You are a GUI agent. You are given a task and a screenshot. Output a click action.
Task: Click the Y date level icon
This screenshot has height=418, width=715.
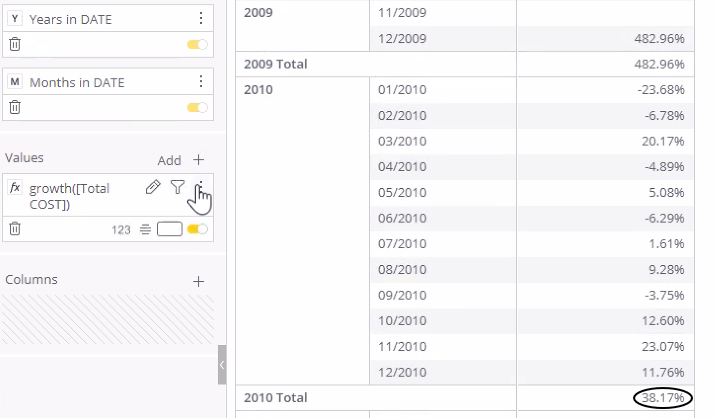(15, 19)
